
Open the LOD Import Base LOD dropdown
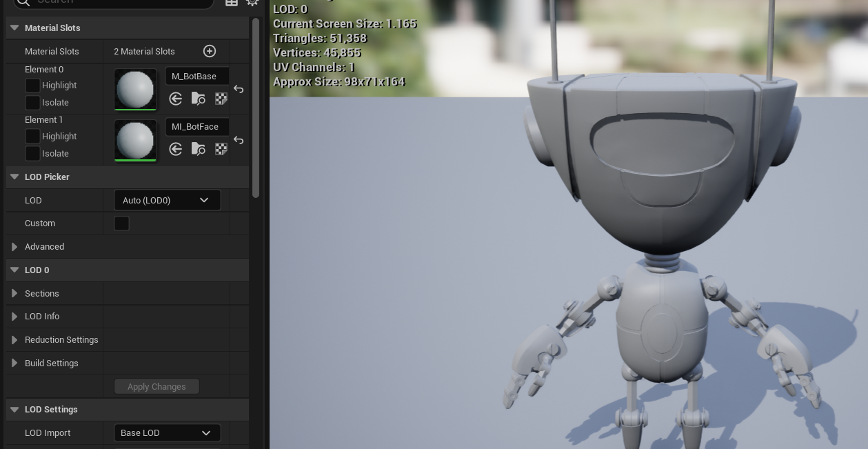coord(167,433)
